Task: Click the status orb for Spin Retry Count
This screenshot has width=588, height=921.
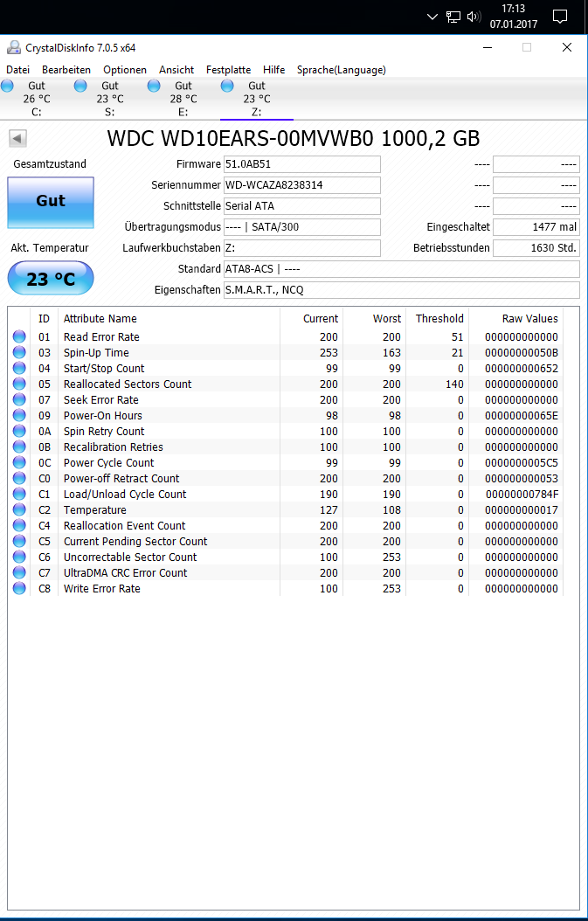Action: click(x=19, y=431)
